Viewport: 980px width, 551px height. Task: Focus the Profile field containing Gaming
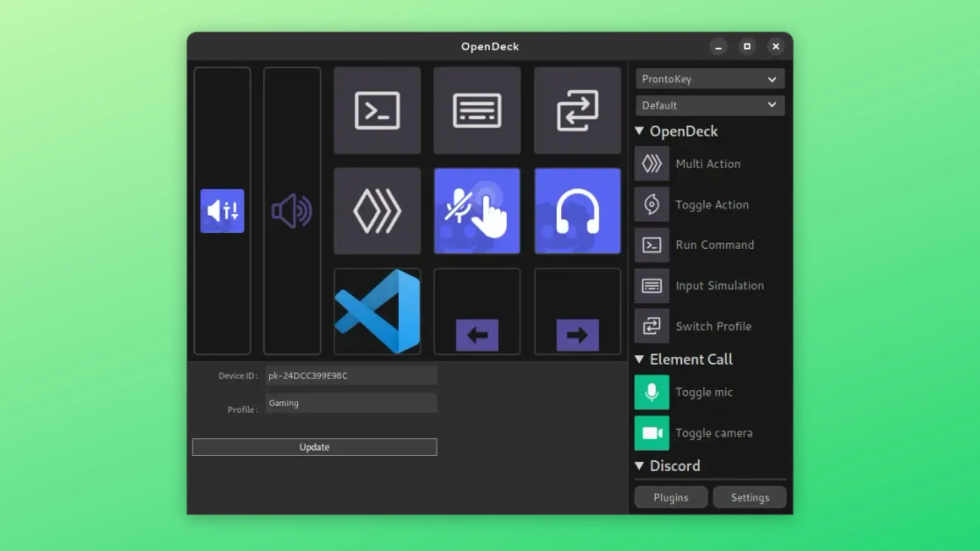351,403
